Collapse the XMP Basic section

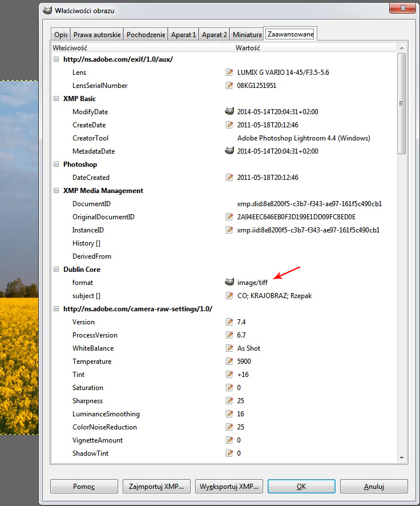pyautogui.click(x=56, y=99)
